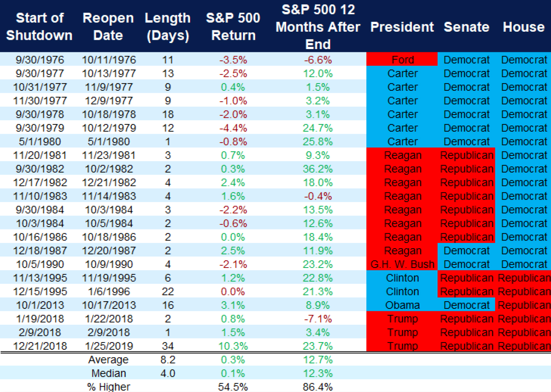Select the 1/6/1996 reopen date cell
This screenshot has width=551, height=392.
109,291
